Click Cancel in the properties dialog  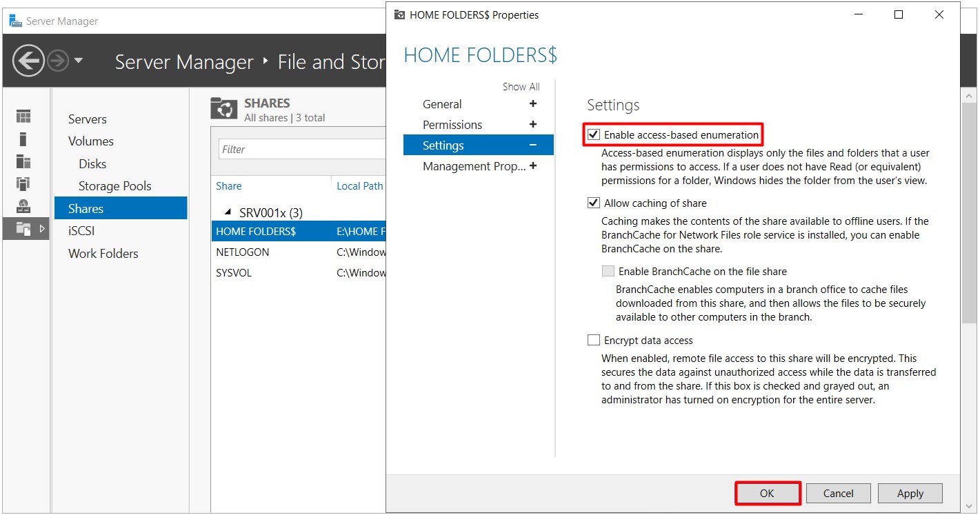(839, 494)
